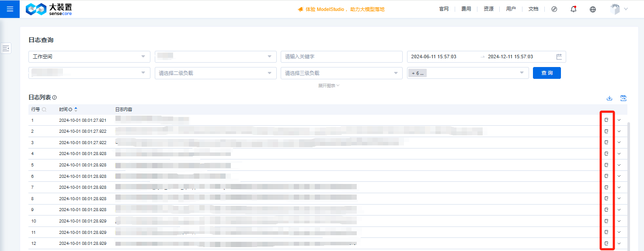The height and width of the screenshot is (251, 644).
Task: Expand log row 5 chevron
Action: [619, 165]
